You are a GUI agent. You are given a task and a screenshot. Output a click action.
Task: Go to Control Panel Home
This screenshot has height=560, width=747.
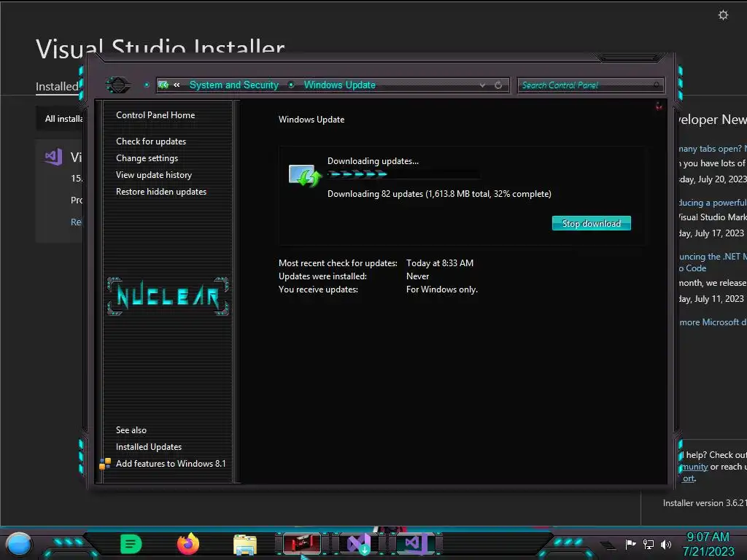[x=155, y=115]
